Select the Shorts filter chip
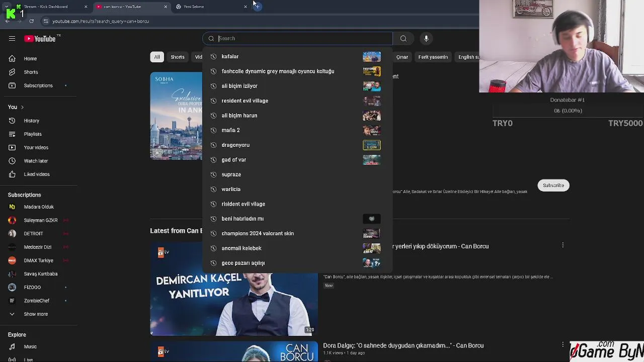Viewport: 644px width, 362px height. 178,57
